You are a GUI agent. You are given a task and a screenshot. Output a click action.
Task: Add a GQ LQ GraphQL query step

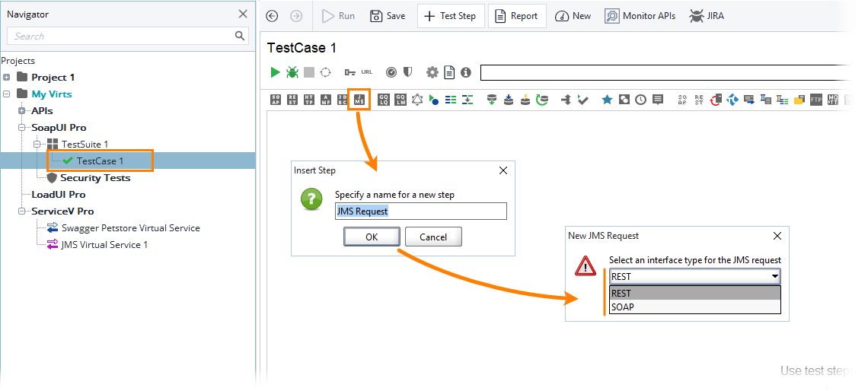click(x=383, y=100)
